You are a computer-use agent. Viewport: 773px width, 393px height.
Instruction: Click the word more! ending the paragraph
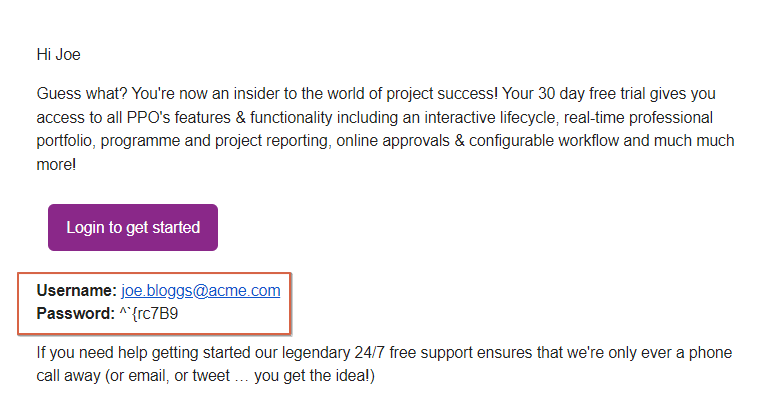[x=56, y=165]
